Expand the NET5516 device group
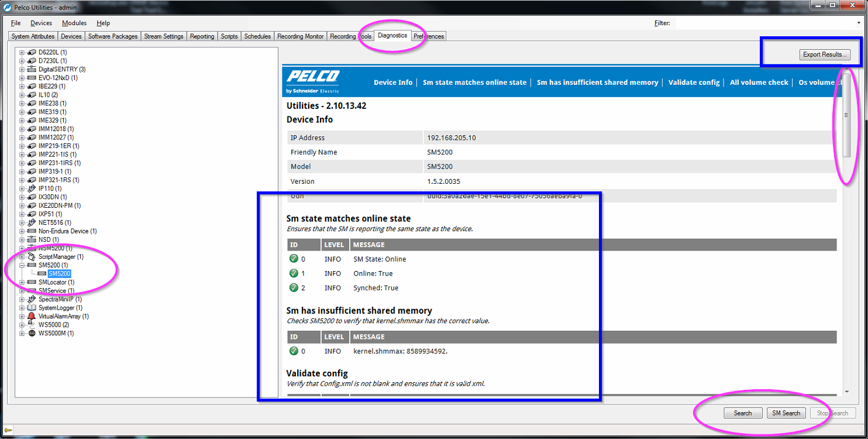 point(22,223)
